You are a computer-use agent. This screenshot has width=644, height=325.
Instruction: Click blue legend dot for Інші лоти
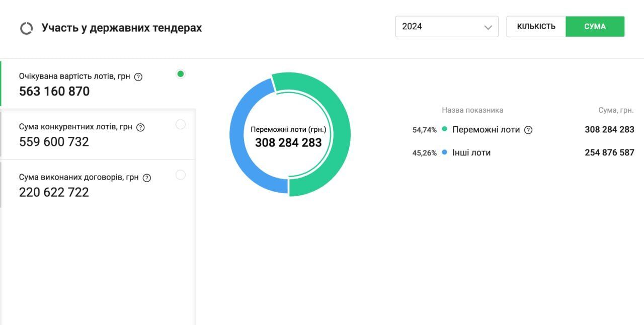click(444, 152)
